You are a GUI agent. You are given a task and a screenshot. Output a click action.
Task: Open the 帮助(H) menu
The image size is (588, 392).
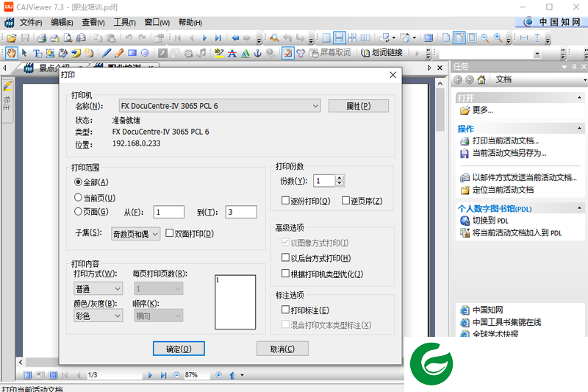(x=190, y=23)
